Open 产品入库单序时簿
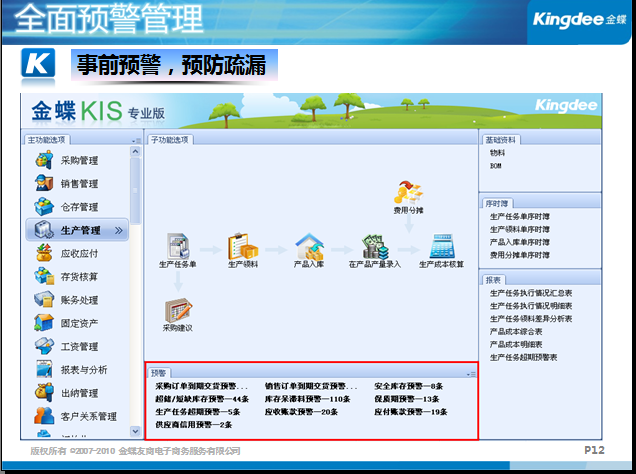The image size is (636, 474). coord(520,242)
